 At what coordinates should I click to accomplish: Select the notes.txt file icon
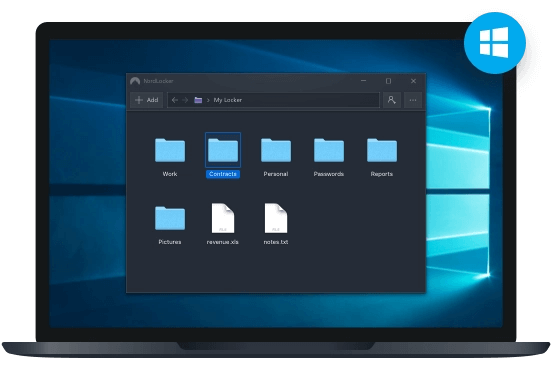pos(276,218)
